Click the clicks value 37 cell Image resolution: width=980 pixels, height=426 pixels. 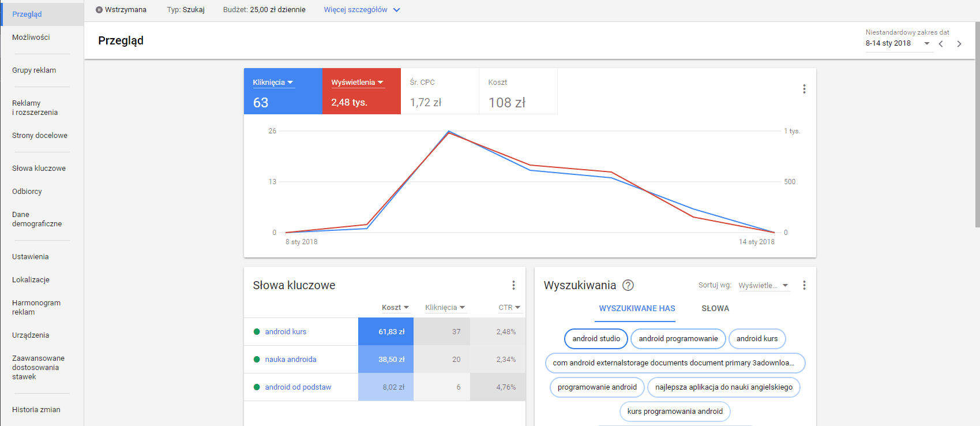coord(442,331)
